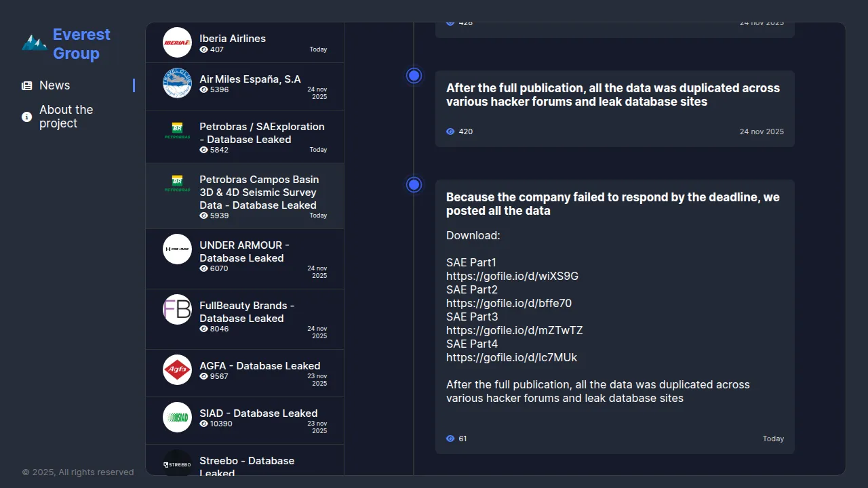This screenshot has height=488, width=868.
Task: Open the SIAD - Database Leaked entry
Action: (258, 413)
